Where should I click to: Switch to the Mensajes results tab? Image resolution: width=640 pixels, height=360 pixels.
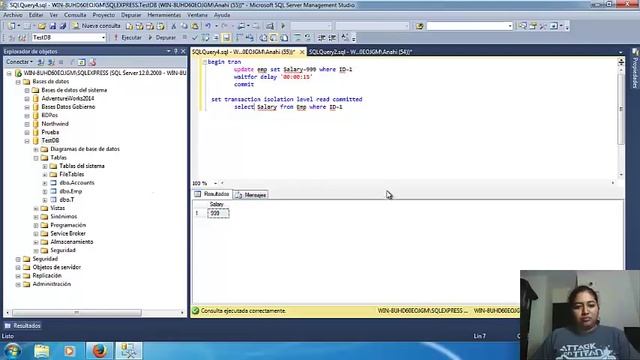[x=251, y=195]
